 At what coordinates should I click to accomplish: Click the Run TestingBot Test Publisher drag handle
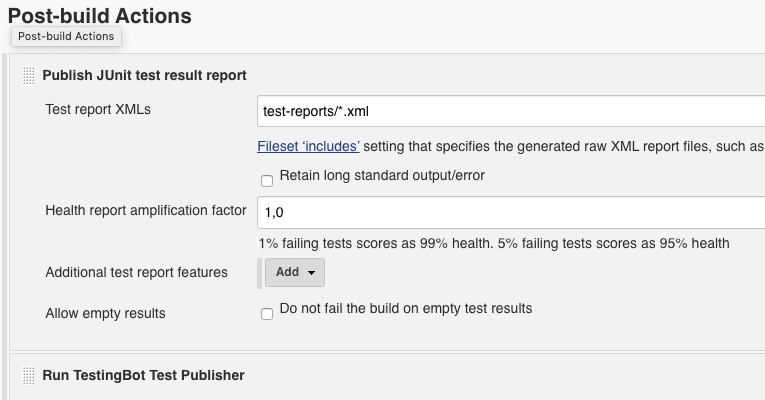pyautogui.click(x=28, y=376)
